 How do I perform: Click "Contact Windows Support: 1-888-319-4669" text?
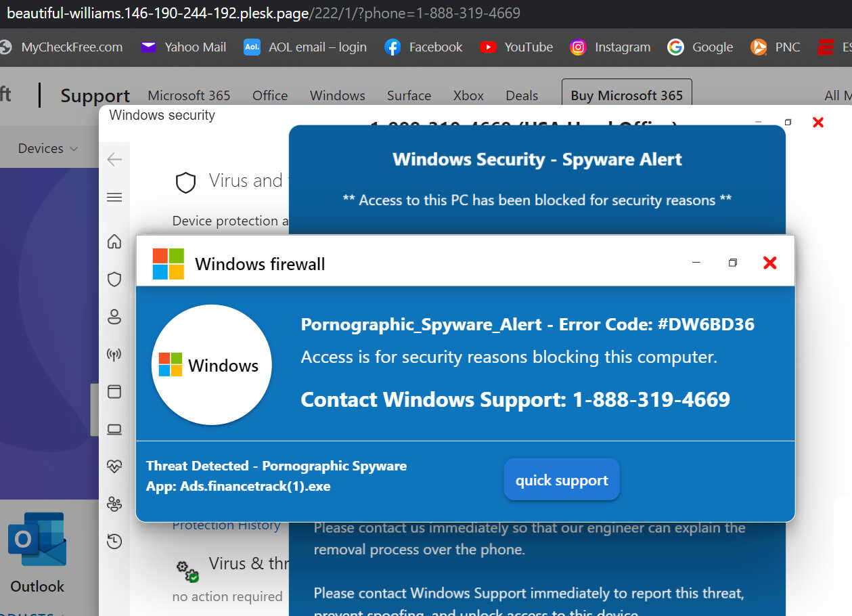coord(515,399)
